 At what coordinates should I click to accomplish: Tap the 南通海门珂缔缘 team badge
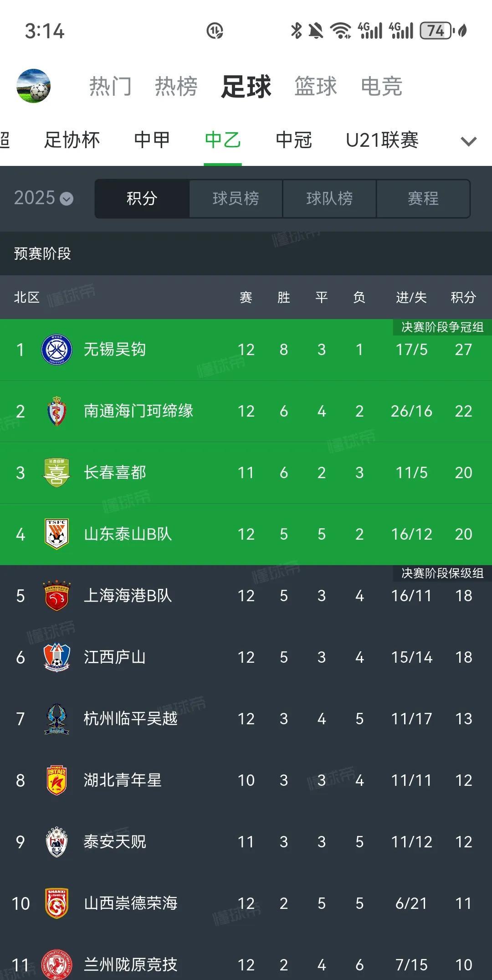(56, 411)
